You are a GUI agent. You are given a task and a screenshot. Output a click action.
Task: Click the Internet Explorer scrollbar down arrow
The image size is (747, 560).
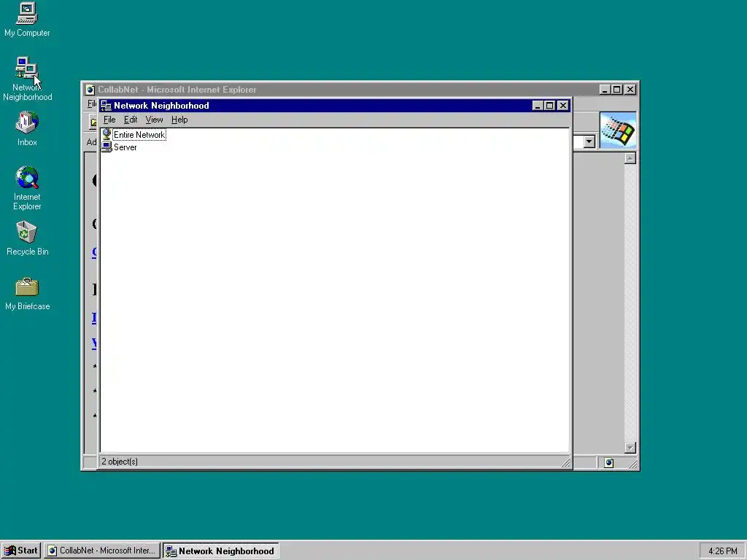630,448
